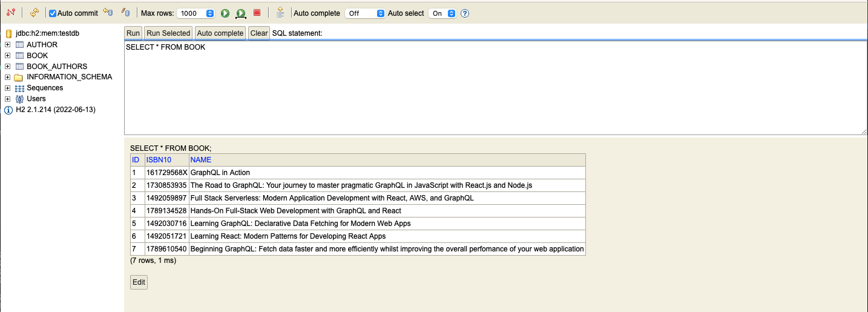The image size is (868, 312).
Task: Click inside the SQL statement text area
Action: 495,88
